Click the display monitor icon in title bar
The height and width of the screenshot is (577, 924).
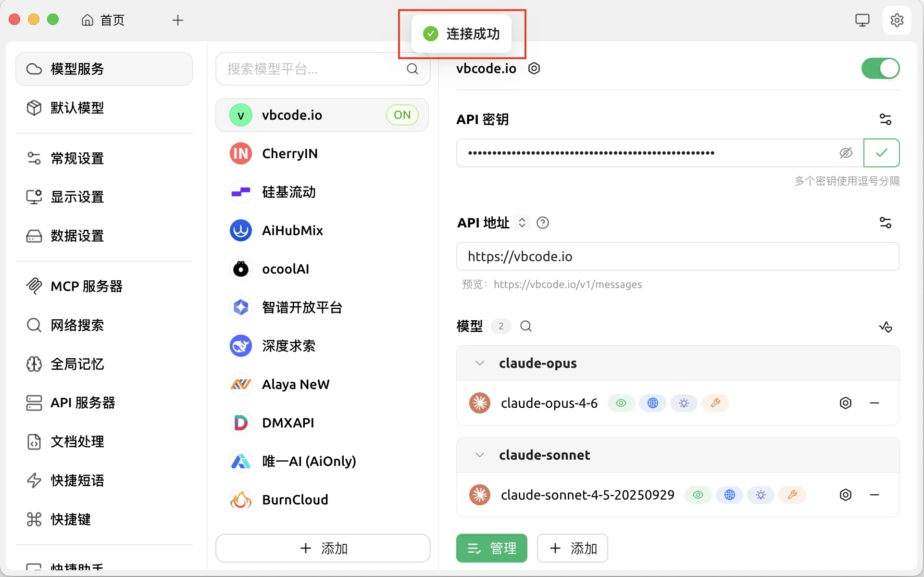click(x=862, y=20)
